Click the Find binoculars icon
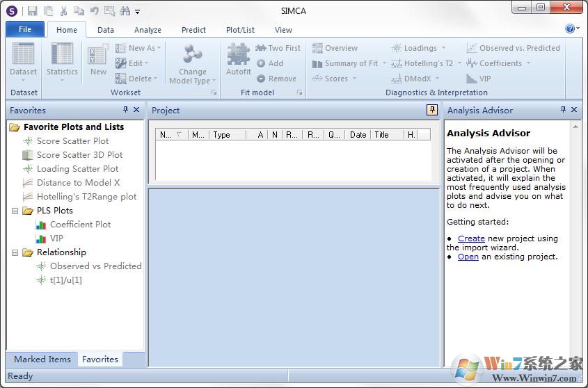This screenshot has width=588, height=388. pyautogui.click(x=125, y=11)
